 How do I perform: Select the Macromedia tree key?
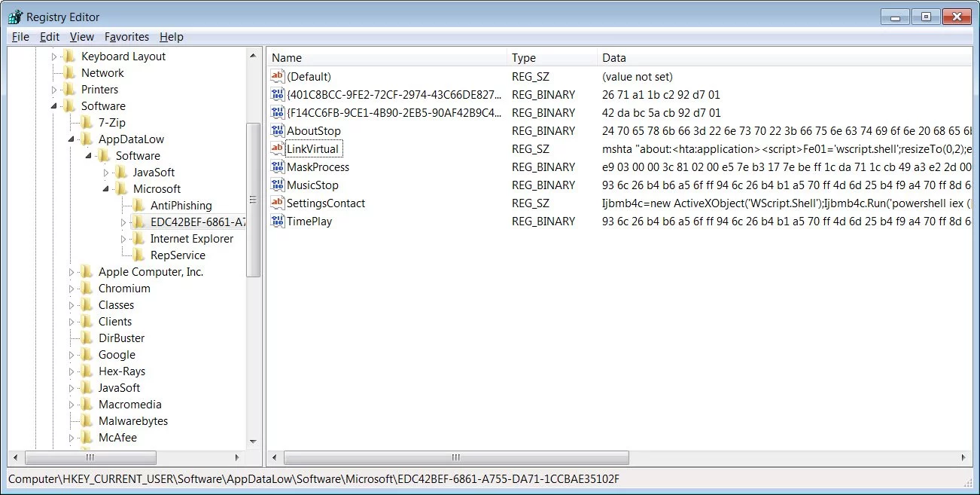pos(129,405)
